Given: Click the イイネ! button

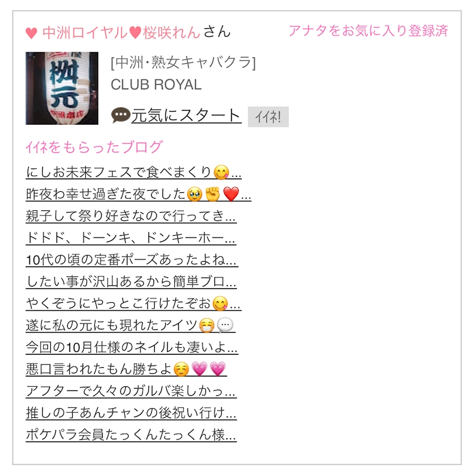Looking at the screenshot, I should tap(268, 117).
